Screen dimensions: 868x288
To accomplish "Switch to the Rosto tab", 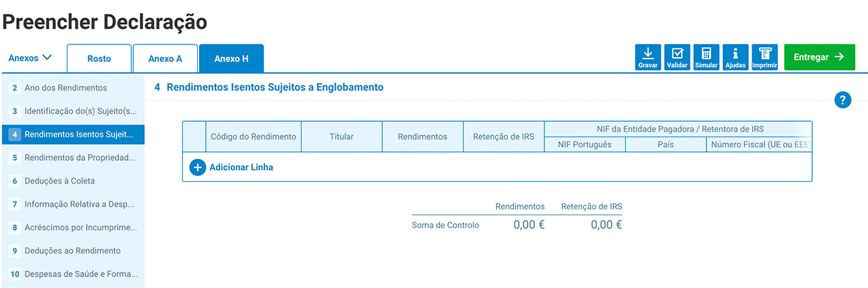I will click(99, 59).
